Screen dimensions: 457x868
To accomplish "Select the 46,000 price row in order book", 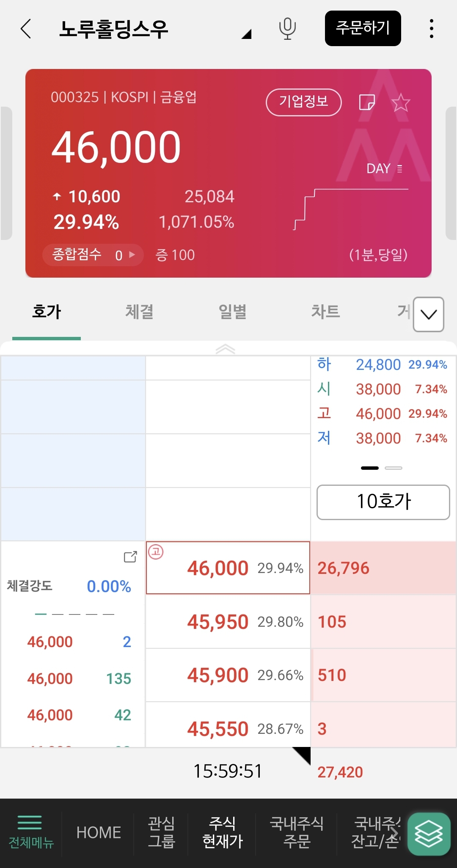I will pos(228,568).
